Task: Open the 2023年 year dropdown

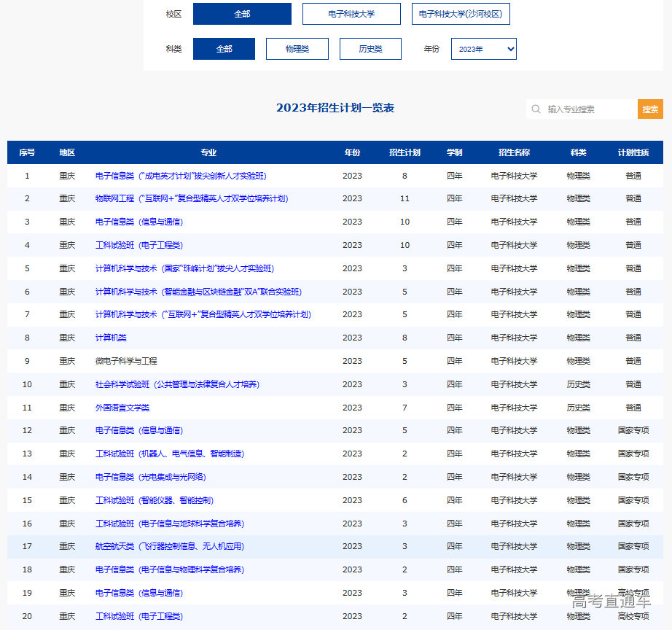Action: pos(483,49)
